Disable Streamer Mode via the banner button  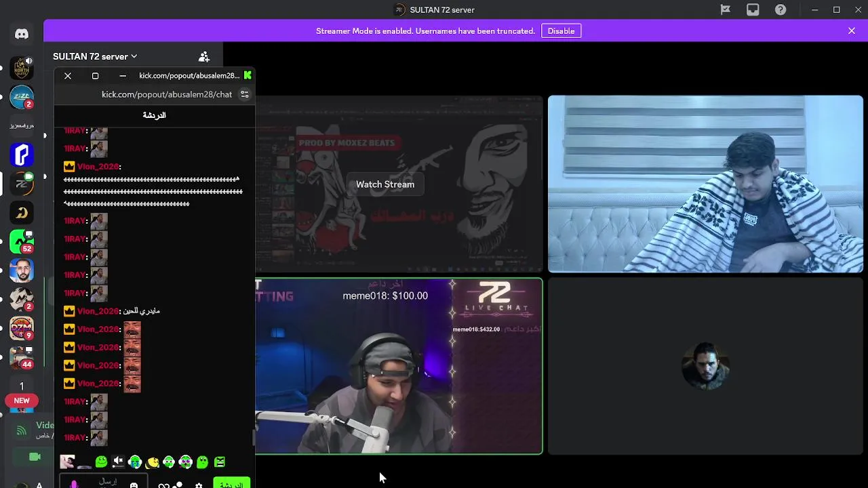[x=561, y=30]
